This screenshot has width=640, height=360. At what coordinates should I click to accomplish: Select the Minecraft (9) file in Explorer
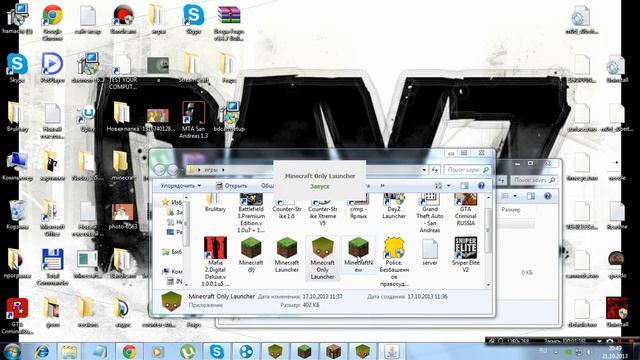click(x=251, y=255)
